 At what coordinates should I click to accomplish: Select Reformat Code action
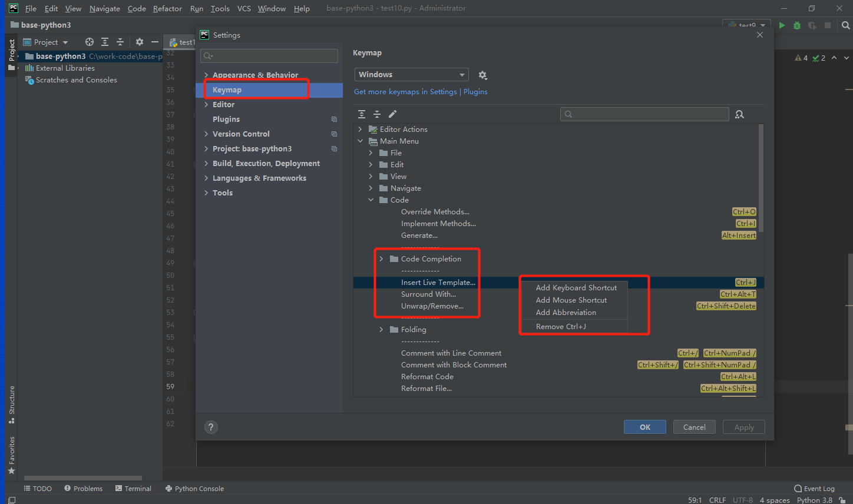click(427, 377)
